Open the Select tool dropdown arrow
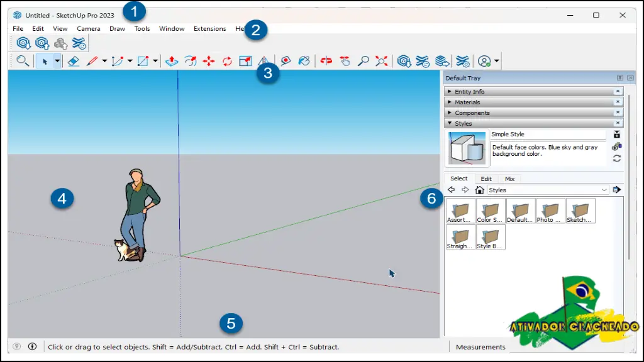 click(57, 61)
